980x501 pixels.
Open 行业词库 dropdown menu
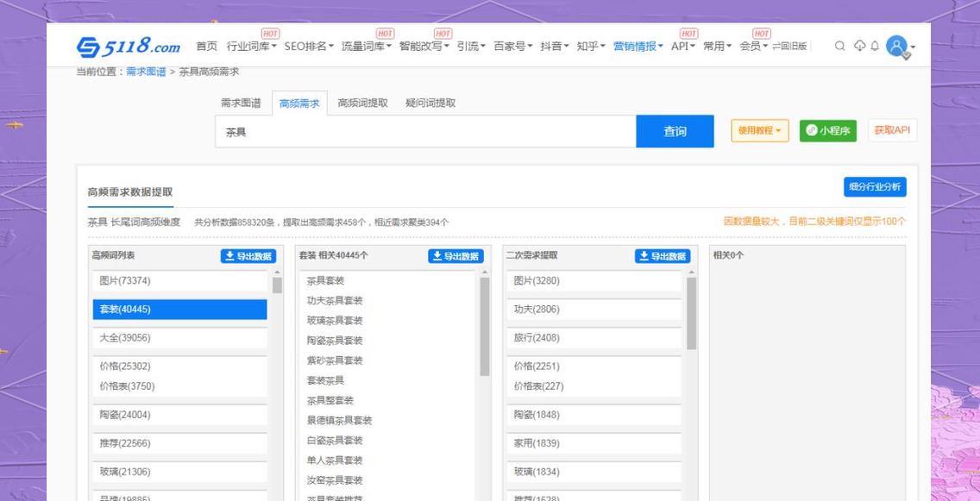[x=251, y=47]
